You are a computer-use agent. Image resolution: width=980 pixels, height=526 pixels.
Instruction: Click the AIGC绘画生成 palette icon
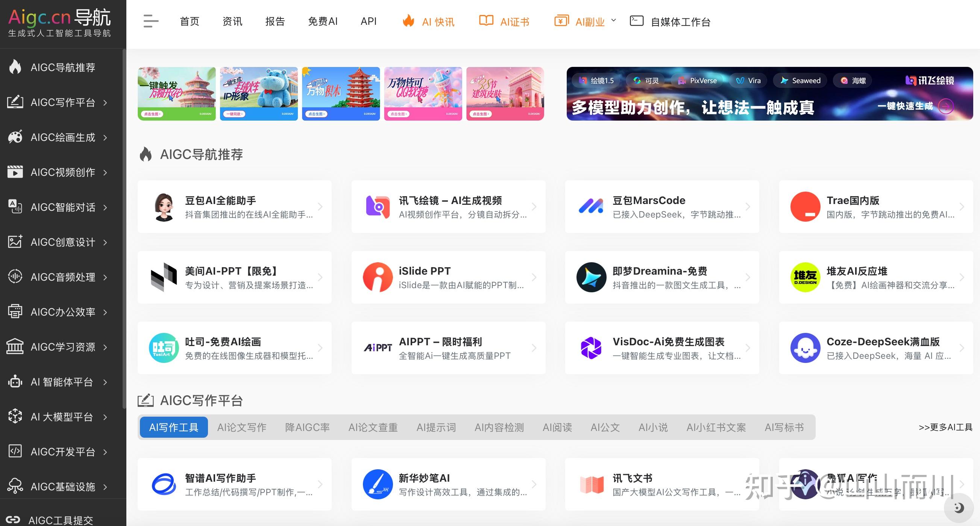click(15, 137)
